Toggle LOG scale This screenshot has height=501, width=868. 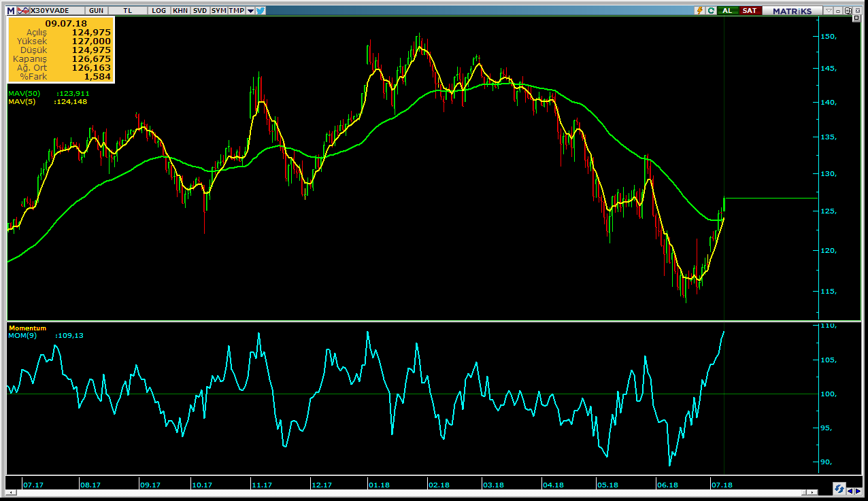click(x=158, y=11)
